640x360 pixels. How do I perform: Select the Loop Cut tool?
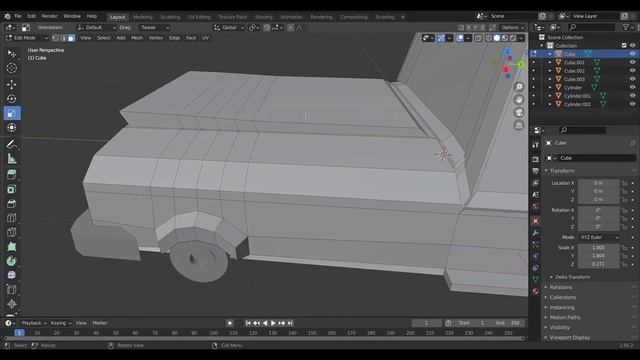pyautogui.click(x=11, y=218)
